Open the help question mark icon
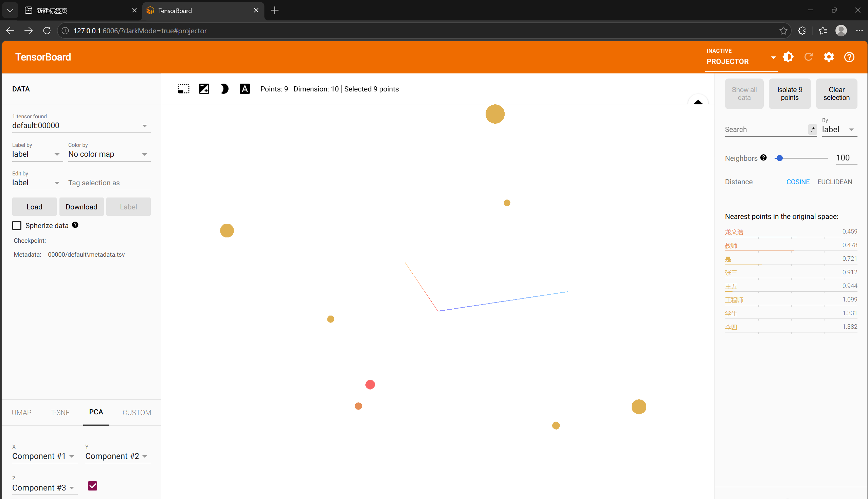Screen dimensions: 868x499 point(849,57)
